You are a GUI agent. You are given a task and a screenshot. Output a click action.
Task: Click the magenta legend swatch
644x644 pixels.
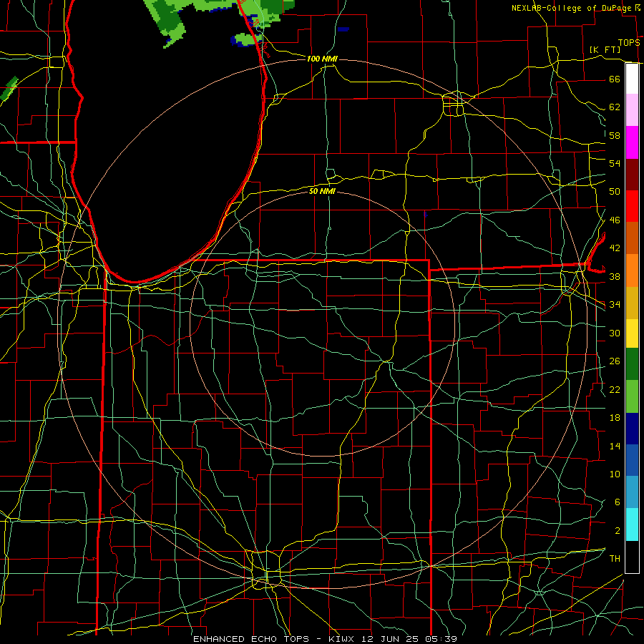coord(632,142)
